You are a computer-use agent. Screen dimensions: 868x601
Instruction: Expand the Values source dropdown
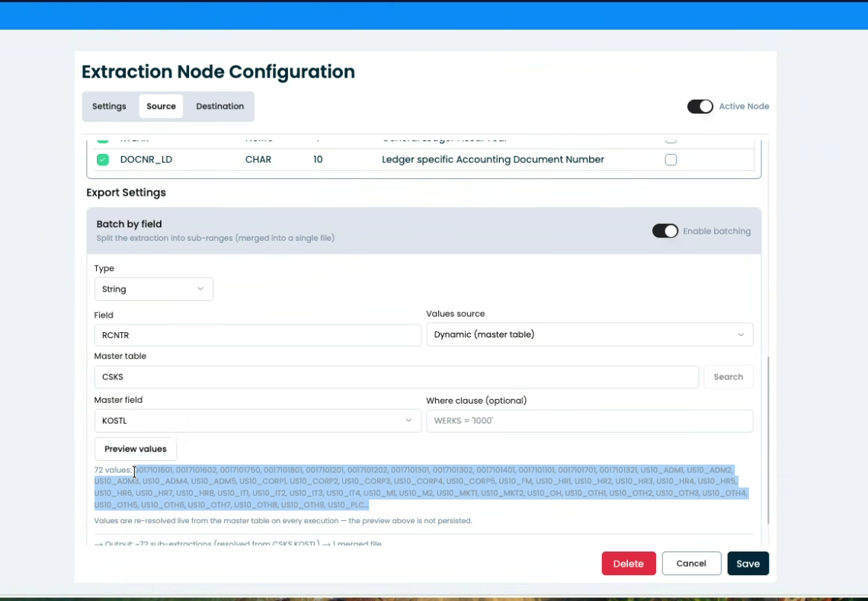coord(590,334)
